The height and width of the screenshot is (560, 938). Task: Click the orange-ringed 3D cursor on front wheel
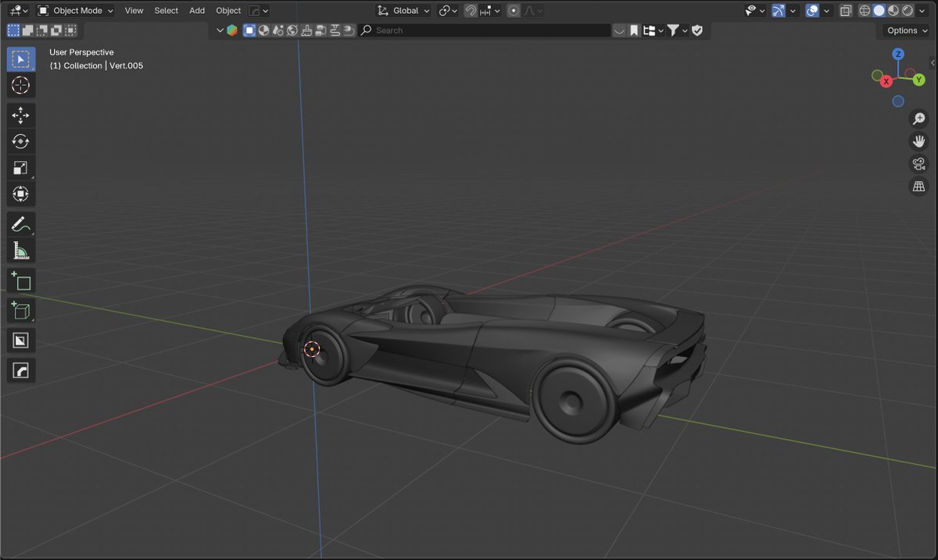click(x=312, y=349)
